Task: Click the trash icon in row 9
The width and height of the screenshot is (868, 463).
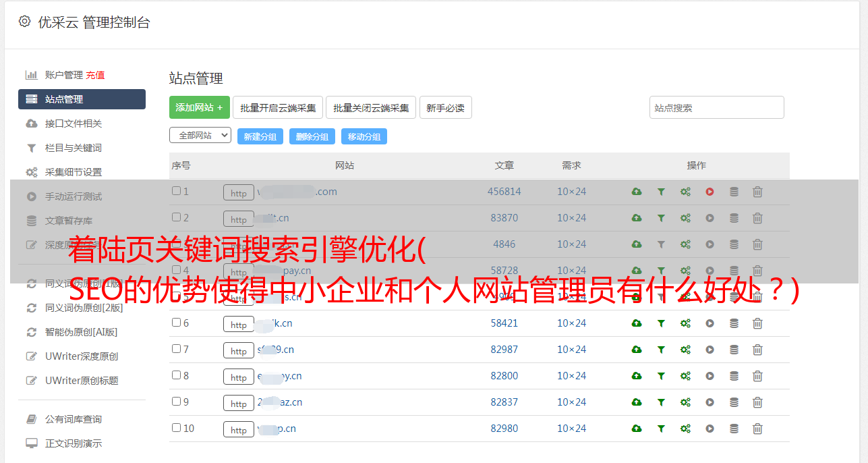Action: (757, 402)
